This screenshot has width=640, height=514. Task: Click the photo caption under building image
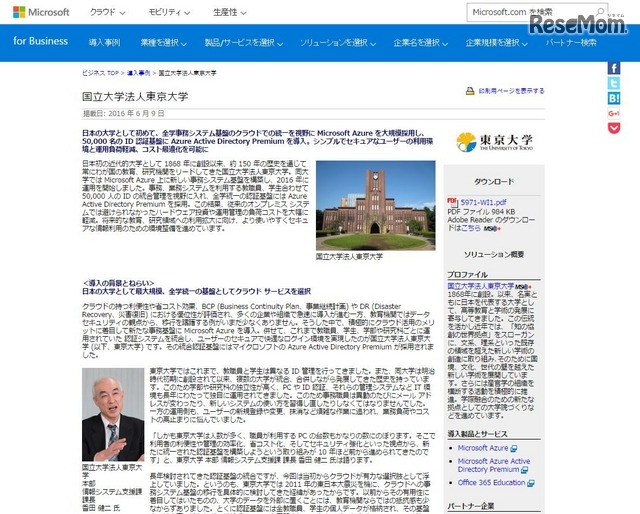point(349,257)
